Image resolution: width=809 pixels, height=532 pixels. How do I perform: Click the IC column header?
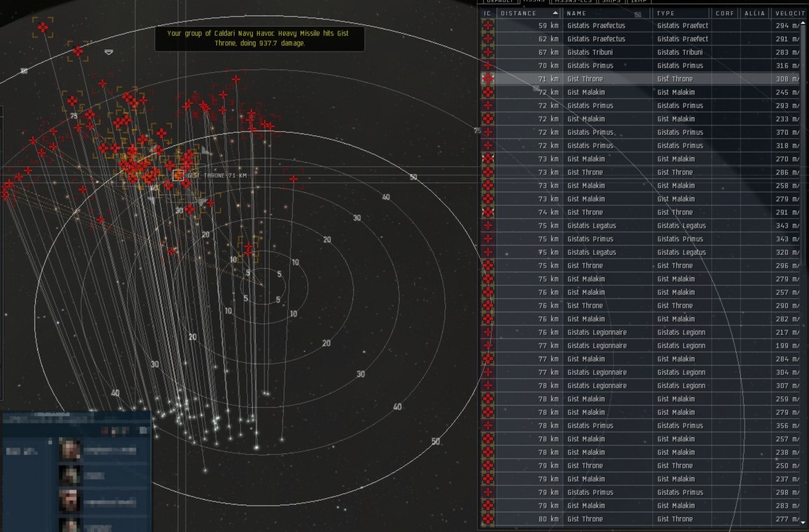pyautogui.click(x=487, y=13)
